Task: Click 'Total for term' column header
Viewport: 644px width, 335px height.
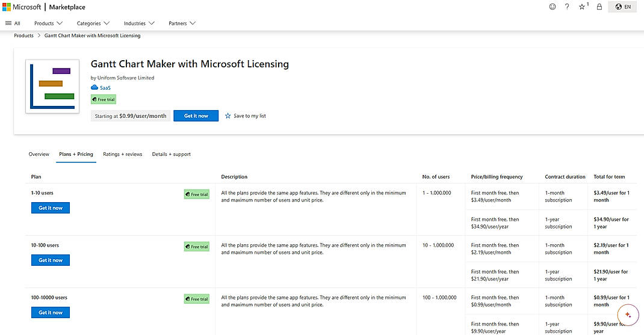Action: click(609, 177)
